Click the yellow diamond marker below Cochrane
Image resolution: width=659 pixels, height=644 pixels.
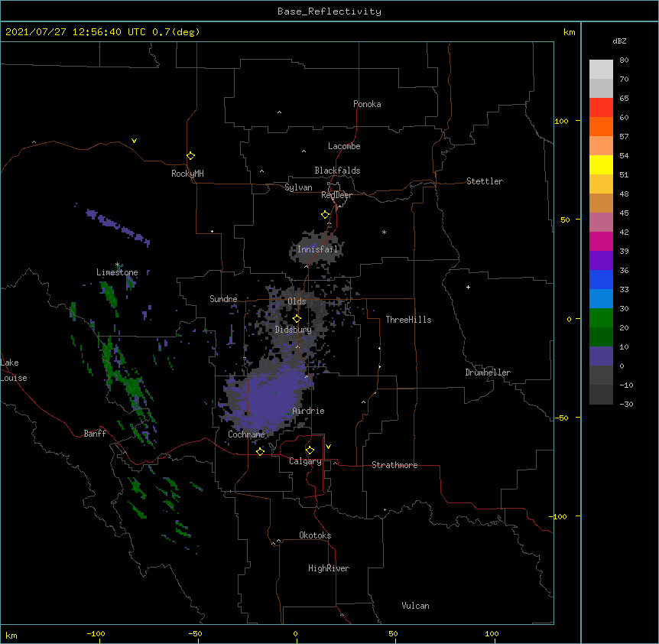pyautogui.click(x=260, y=451)
